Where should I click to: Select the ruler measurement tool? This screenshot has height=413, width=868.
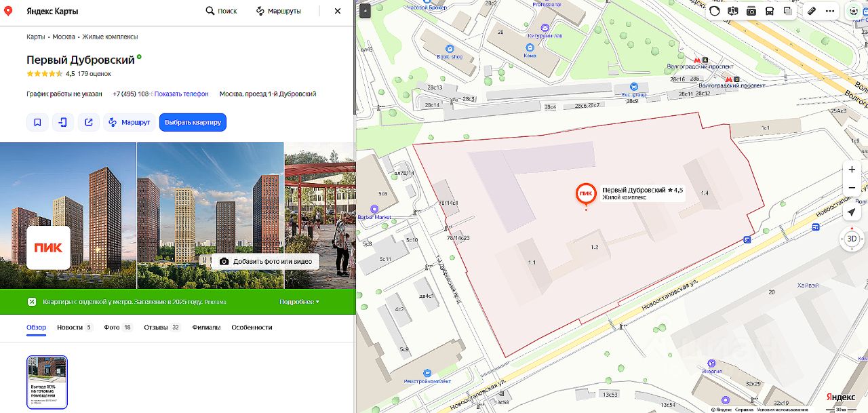(x=812, y=11)
